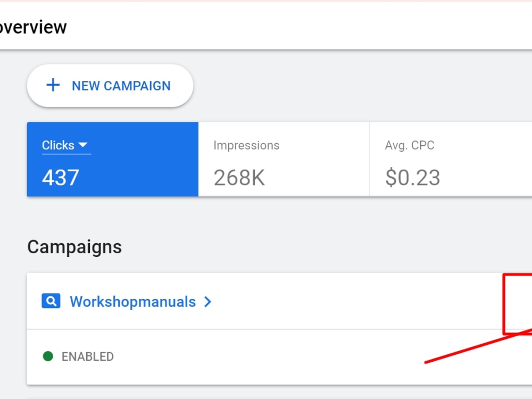Click inside the red highlighted box
The height and width of the screenshot is (399, 532).
(518, 304)
